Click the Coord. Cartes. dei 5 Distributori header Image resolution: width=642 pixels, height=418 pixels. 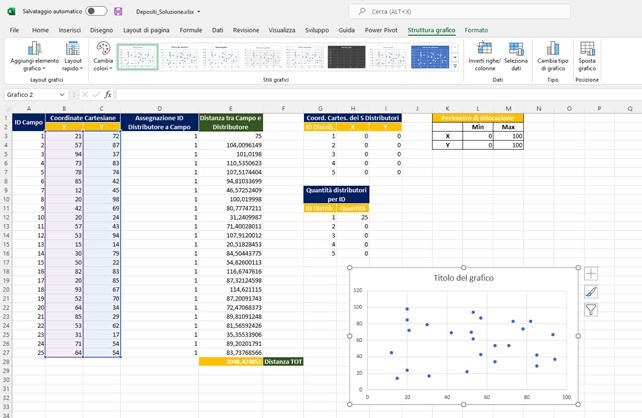pyautogui.click(x=353, y=118)
